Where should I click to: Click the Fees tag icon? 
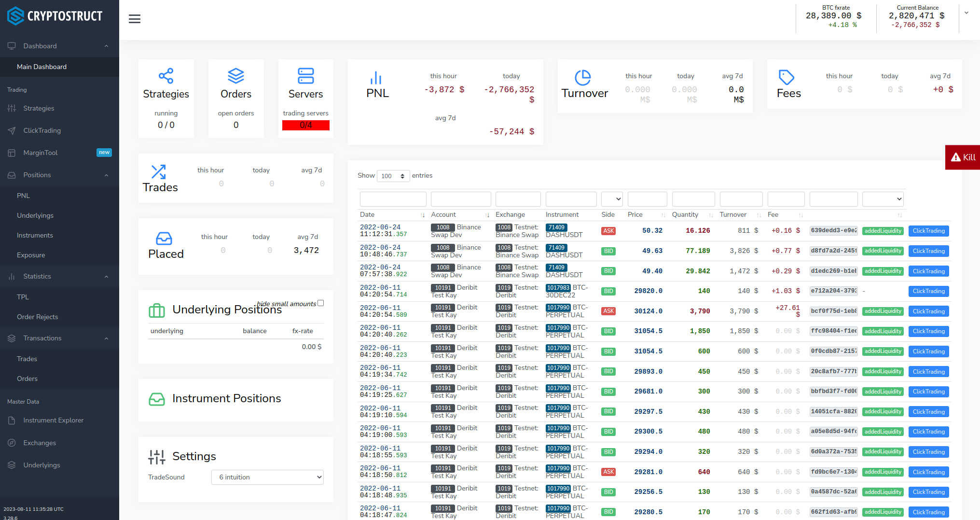point(787,77)
